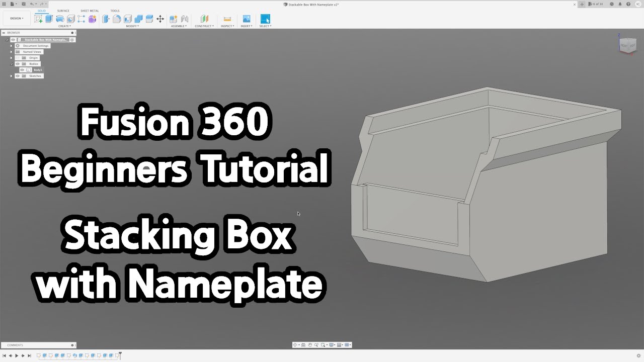Select Body1 in the browser
644x362 pixels.
pos(38,70)
